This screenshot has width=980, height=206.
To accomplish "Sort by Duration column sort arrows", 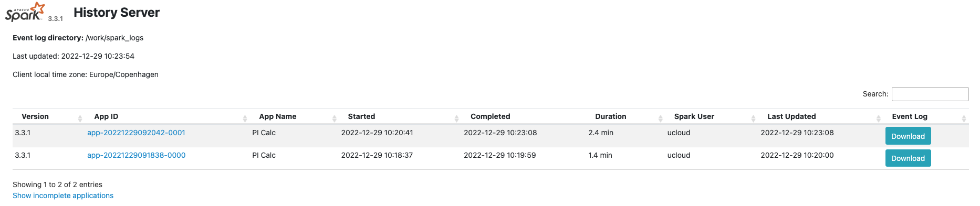I will (x=660, y=118).
